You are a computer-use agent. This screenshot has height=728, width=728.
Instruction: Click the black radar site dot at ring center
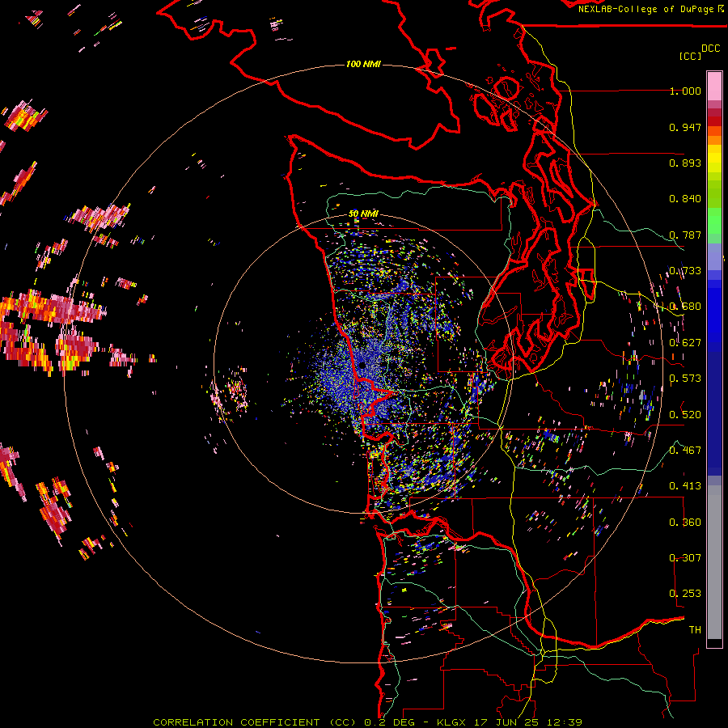click(362, 366)
